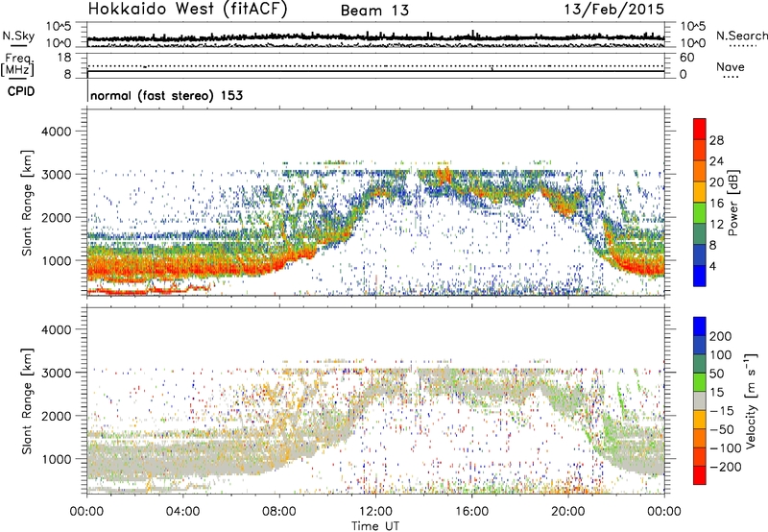This screenshot has width=768, height=532.
Task: Click the gray segment of velocity colorbar
Action: [700, 401]
